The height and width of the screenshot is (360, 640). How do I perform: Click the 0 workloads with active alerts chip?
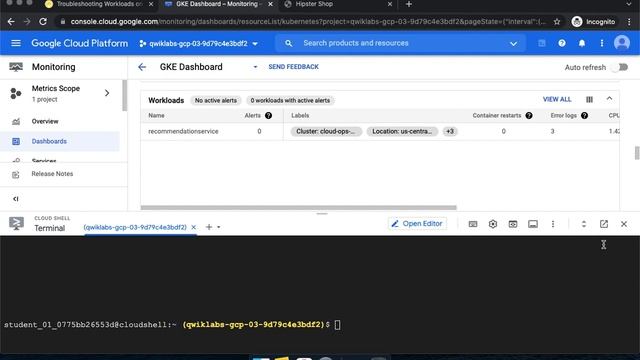click(x=290, y=100)
